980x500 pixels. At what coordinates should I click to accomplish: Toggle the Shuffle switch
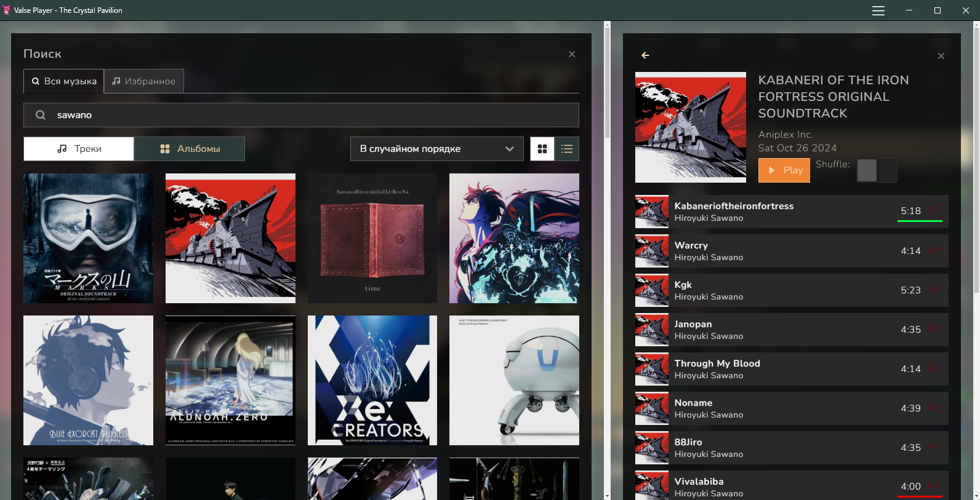[876, 170]
